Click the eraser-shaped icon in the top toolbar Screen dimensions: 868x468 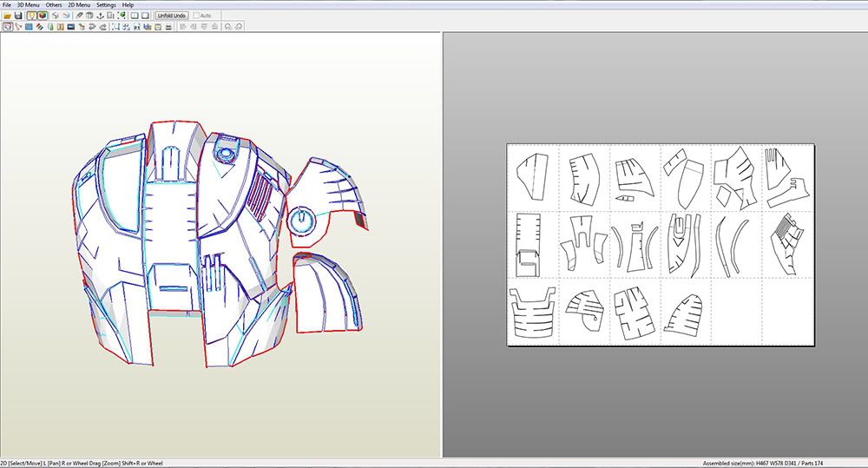coord(79,16)
